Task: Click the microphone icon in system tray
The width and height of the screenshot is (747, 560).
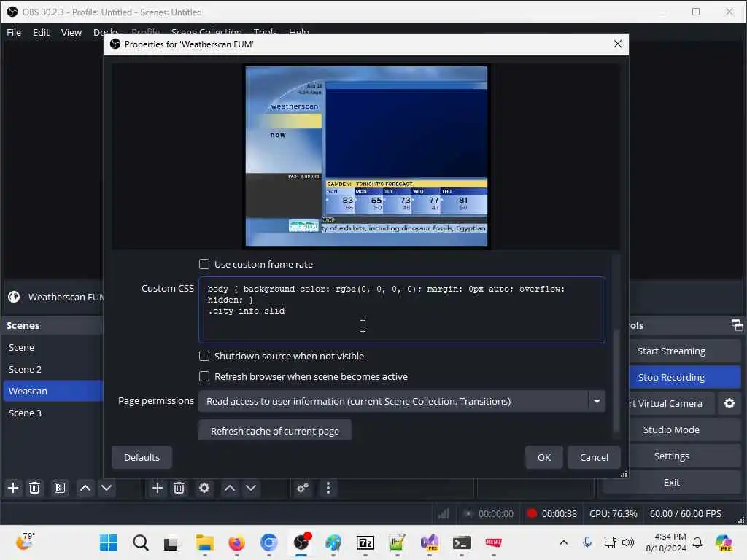Action: (x=587, y=542)
